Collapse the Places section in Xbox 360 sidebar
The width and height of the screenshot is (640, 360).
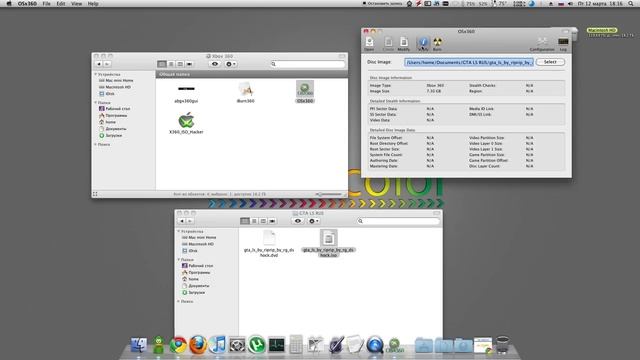tap(96, 102)
